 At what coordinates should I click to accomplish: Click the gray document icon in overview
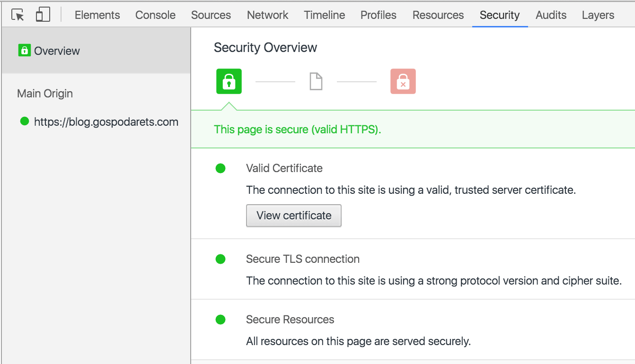[x=316, y=81]
